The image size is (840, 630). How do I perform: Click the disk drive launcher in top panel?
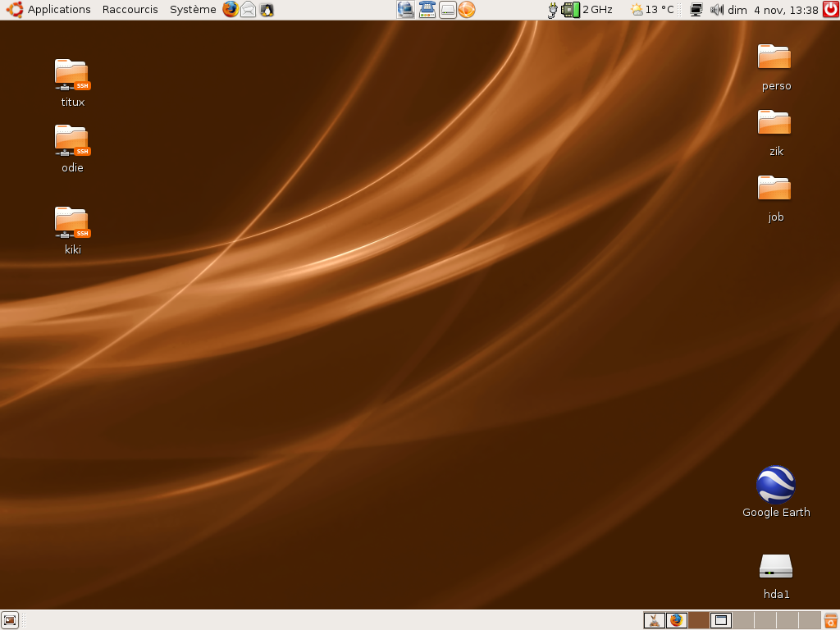pyautogui.click(x=447, y=10)
